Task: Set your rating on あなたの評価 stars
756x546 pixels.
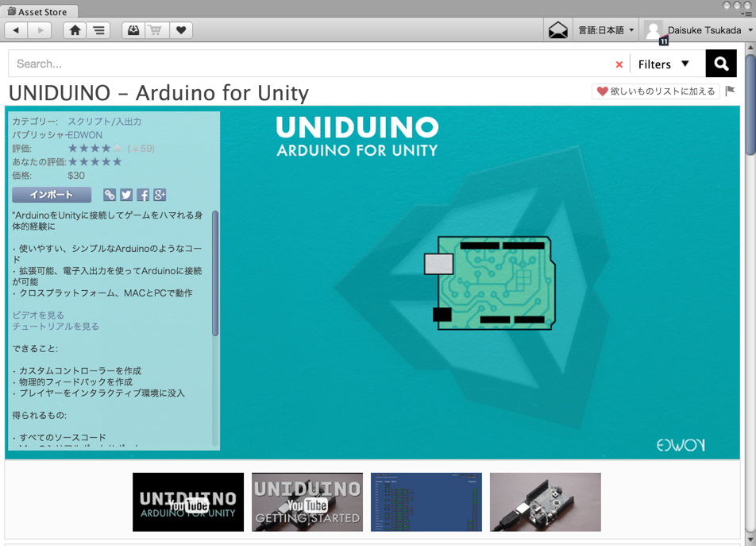Action: coord(95,162)
